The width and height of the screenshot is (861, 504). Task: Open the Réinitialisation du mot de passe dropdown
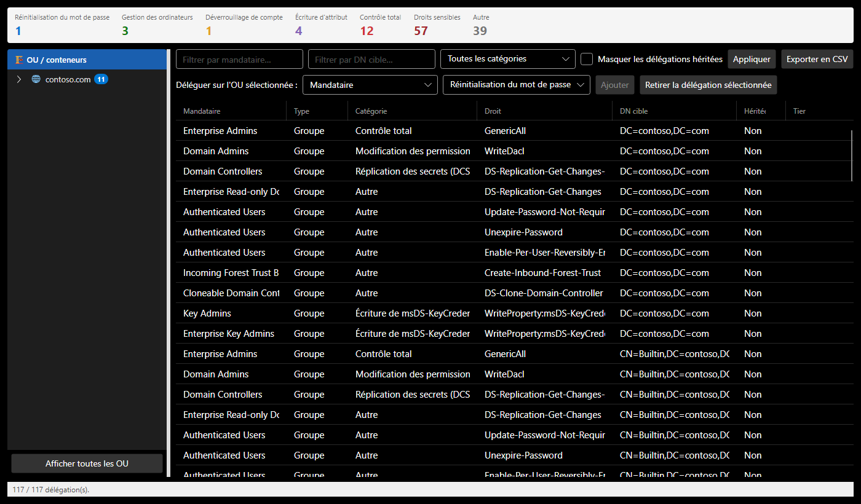(517, 85)
